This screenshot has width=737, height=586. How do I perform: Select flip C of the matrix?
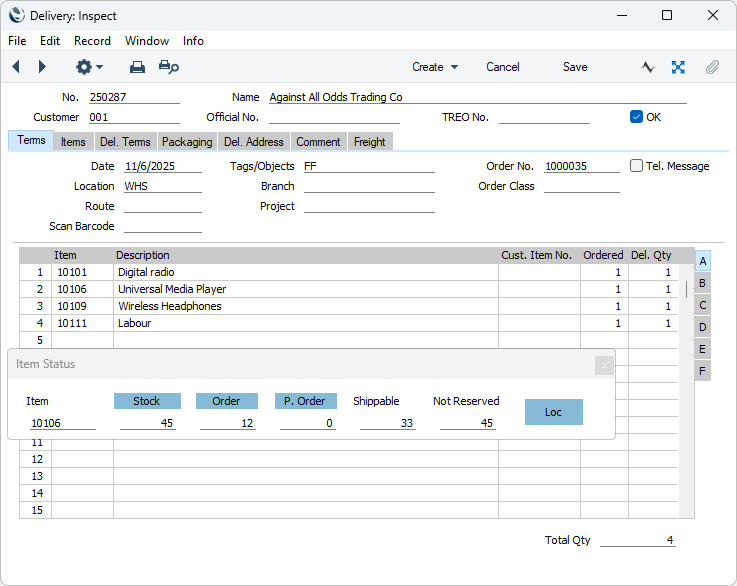[703, 305]
